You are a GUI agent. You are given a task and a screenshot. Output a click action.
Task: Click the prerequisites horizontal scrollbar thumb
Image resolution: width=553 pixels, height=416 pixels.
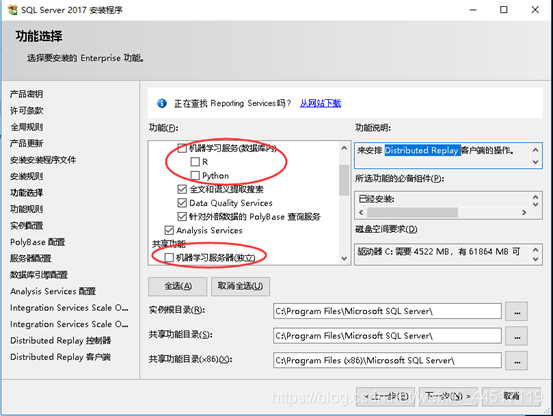pyautogui.click(x=413, y=212)
